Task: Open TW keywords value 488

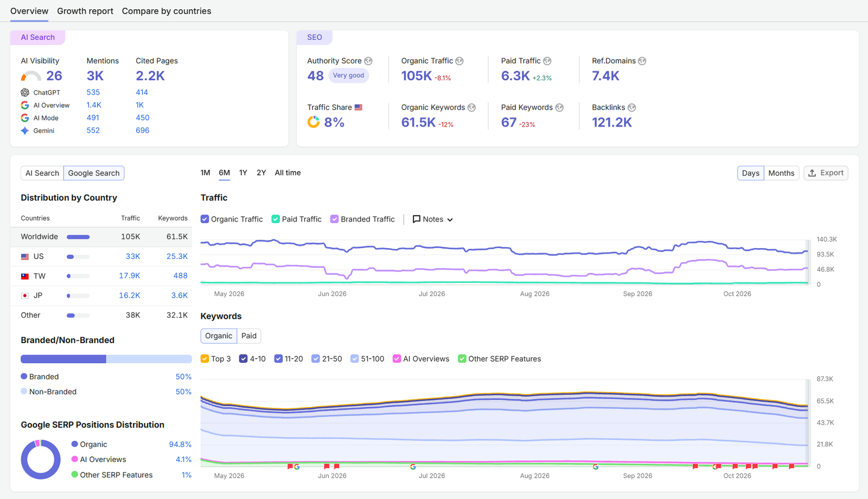Action: tap(181, 276)
